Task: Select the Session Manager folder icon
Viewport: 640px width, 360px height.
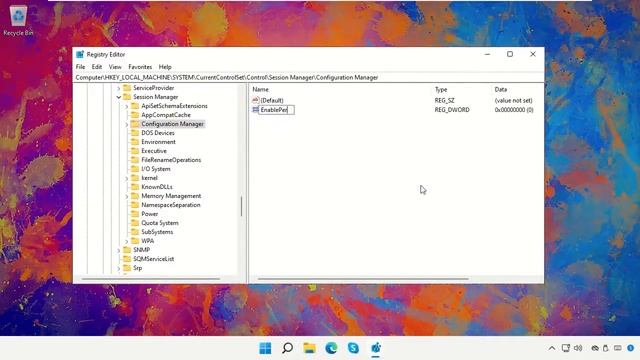Action: point(127,97)
